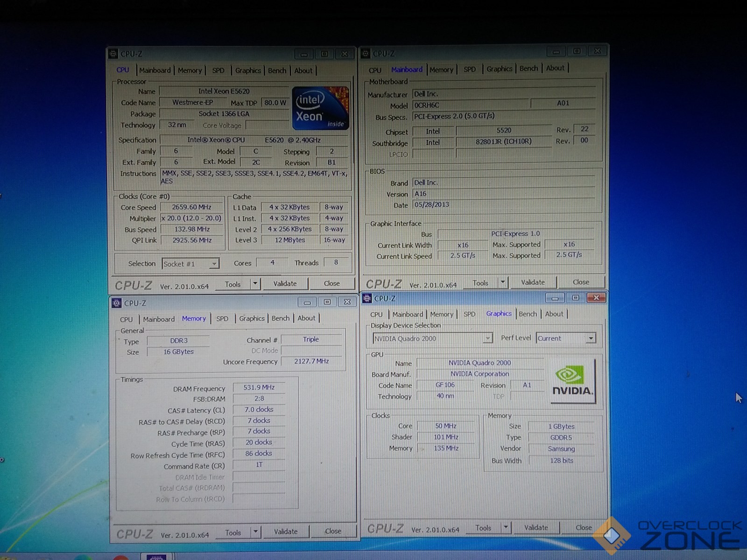Screen dimensions: 747x560
Task: Expand Tools arrow in Memory window
Action: tap(255, 532)
